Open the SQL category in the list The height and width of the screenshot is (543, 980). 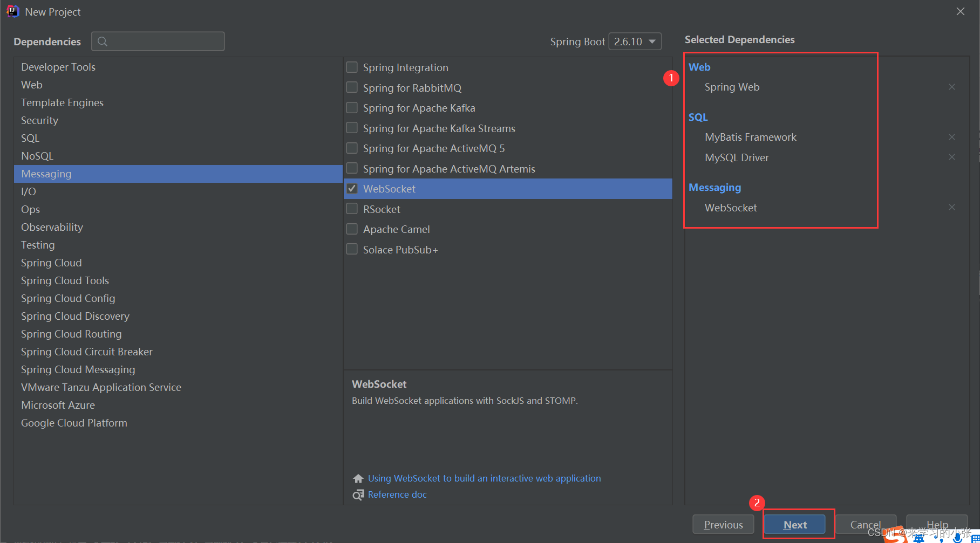[178, 138]
